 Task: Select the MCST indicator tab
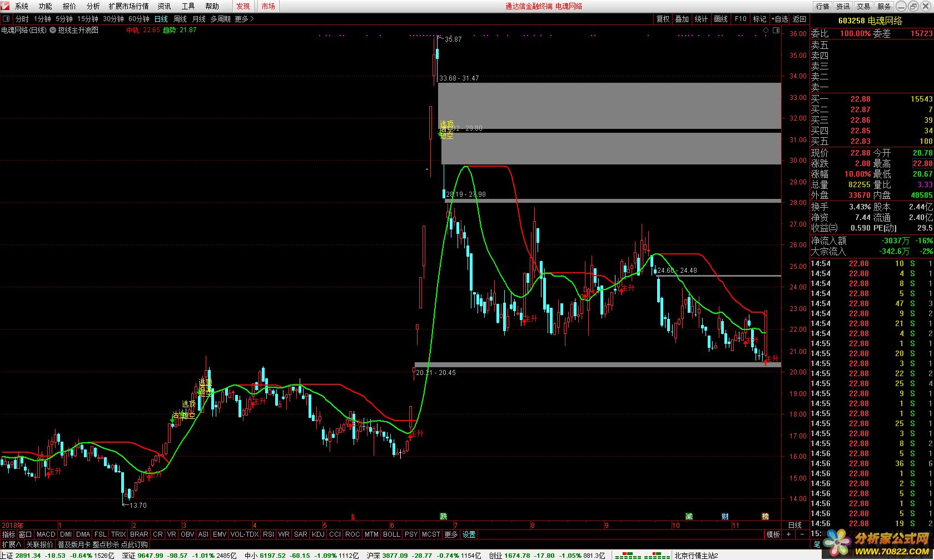click(431, 534)
